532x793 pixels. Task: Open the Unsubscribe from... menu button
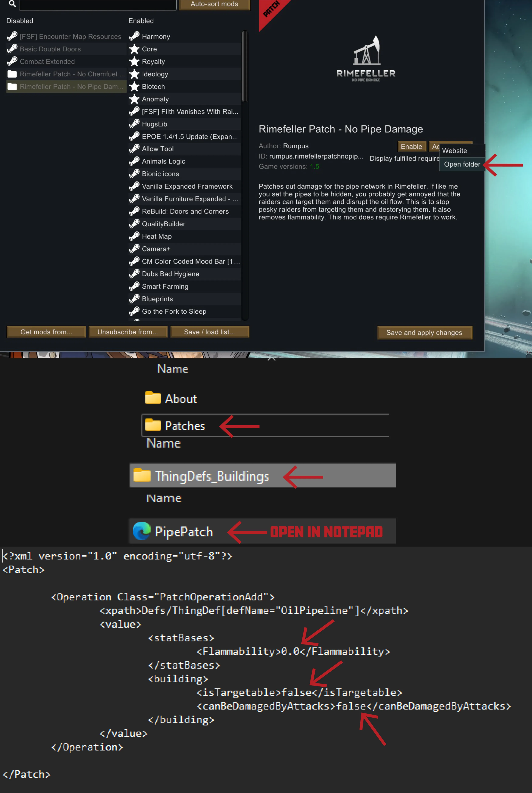pos(128,332)
